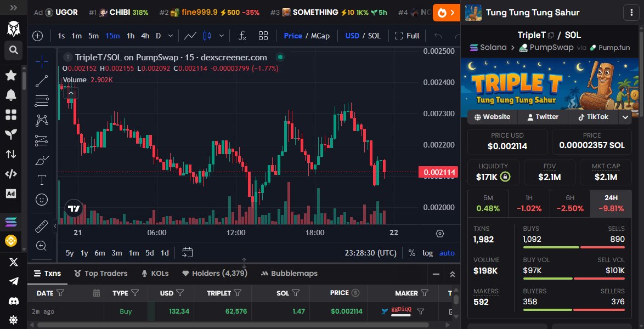Filter transactions by TYPE column
Viewport: 644px width, 329px height.
(135, 293)
